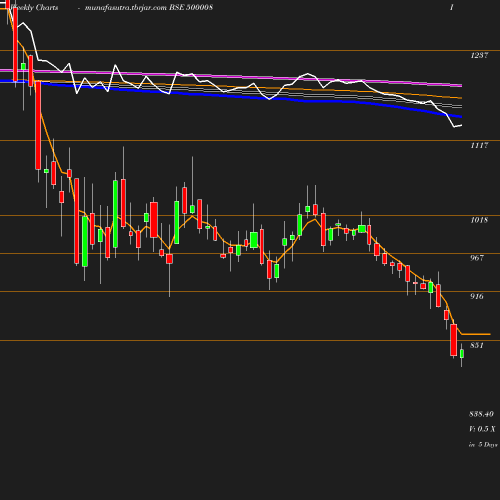Image resolution: width=500 pixels, height=500 pixels.
Task: Click the 916 price level label
Action: [477, 296]
